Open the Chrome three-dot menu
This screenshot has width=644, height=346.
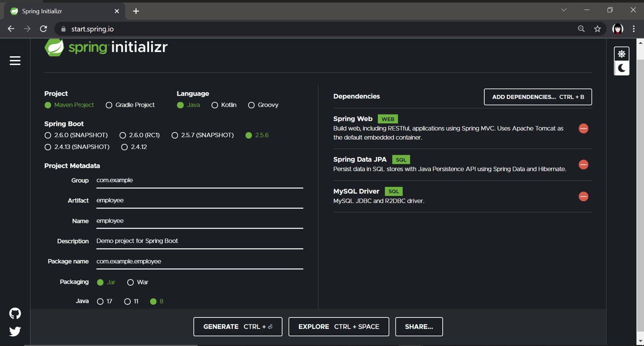634,29
